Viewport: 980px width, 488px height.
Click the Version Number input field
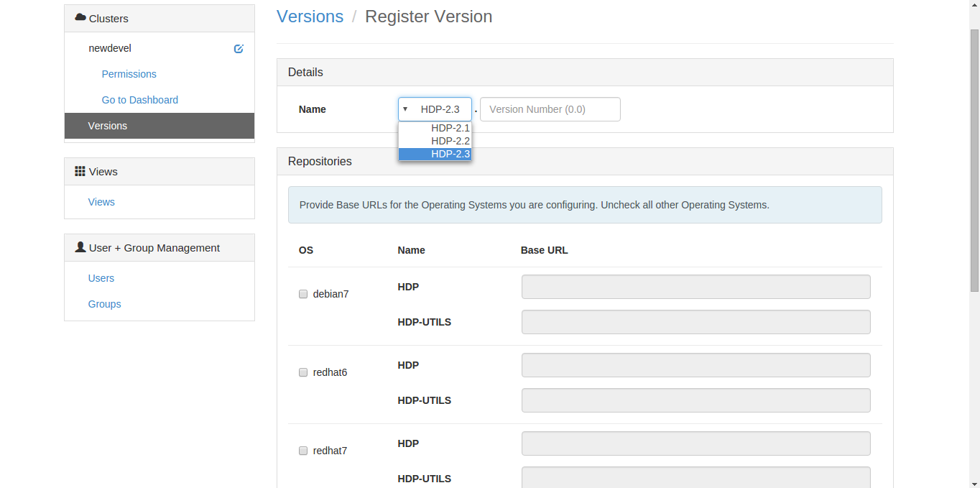pyautogui.click(x=550, y=109)
